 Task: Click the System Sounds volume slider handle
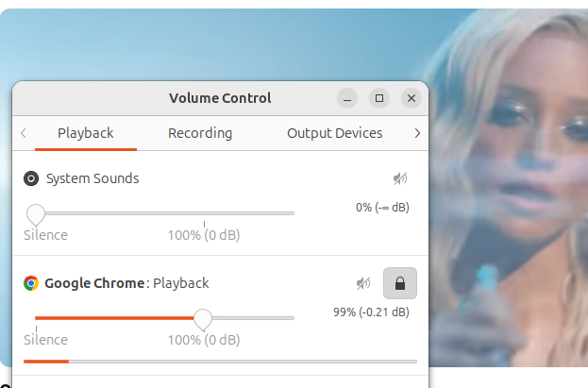coord(36,213)
